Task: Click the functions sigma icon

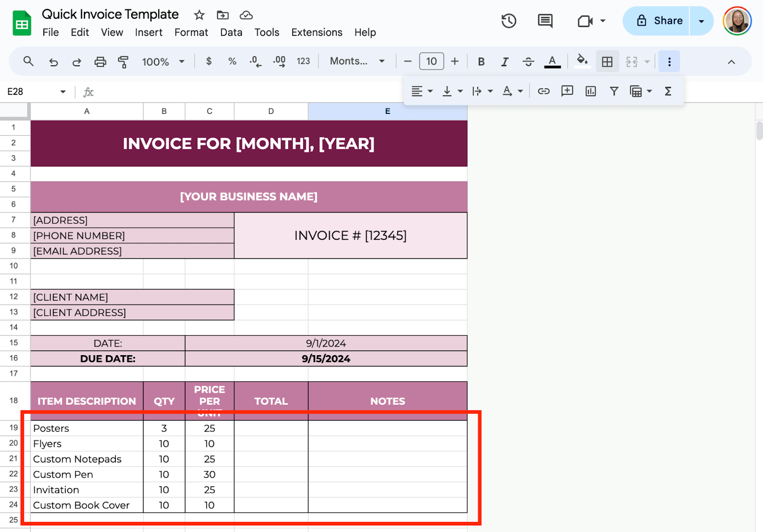Action: coord(668,91)
